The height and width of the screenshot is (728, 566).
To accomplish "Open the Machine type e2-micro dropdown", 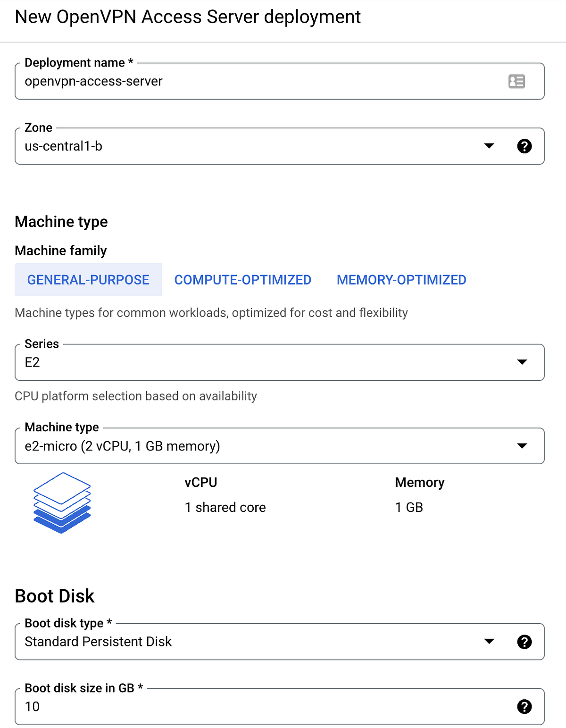I will pyautogui.click(x=280, y=446).
